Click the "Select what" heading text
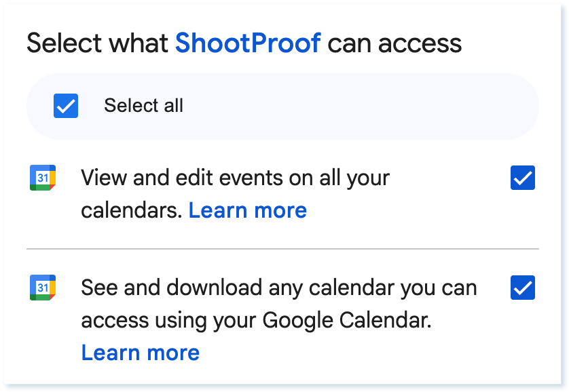The width and height of the screenshot is (569, 392). pos(97,43)
